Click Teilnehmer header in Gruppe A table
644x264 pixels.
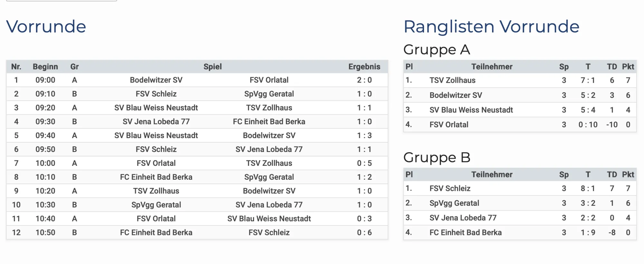click(492, 67)
